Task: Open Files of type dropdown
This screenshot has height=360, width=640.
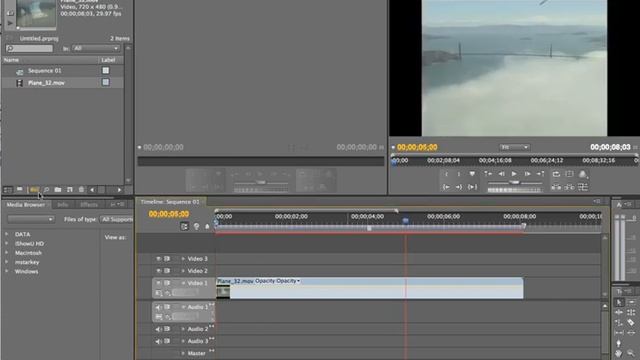Action: [117, 219]
